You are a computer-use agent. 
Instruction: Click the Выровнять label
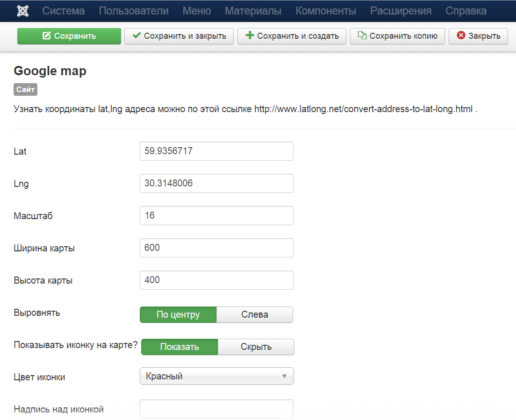(37, 313)
